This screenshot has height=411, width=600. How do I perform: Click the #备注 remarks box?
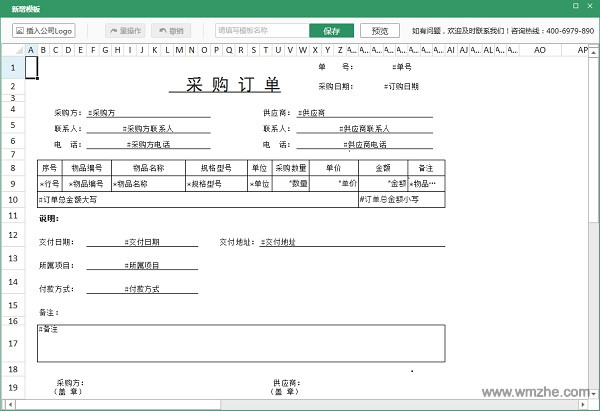pyautogui.click(x=241, y=343)
